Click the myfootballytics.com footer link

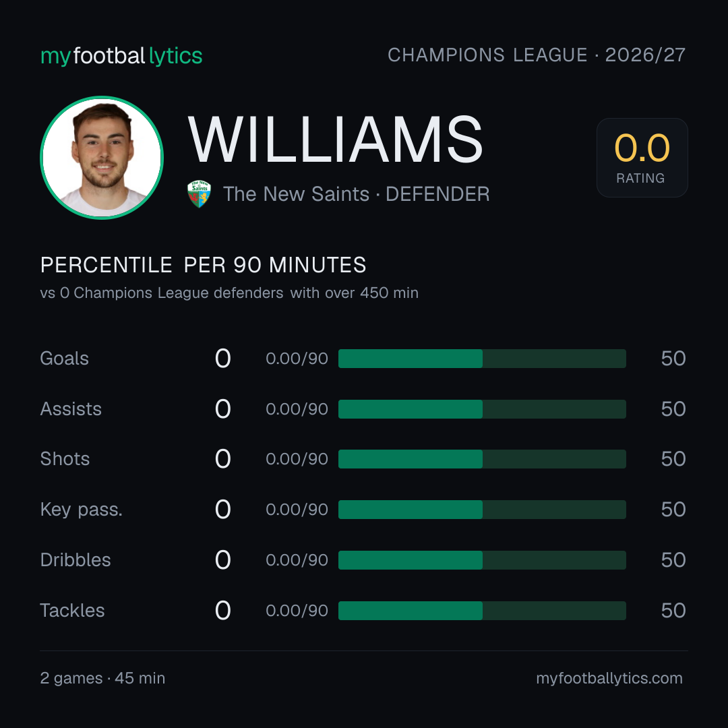click(x=609, y=678)
